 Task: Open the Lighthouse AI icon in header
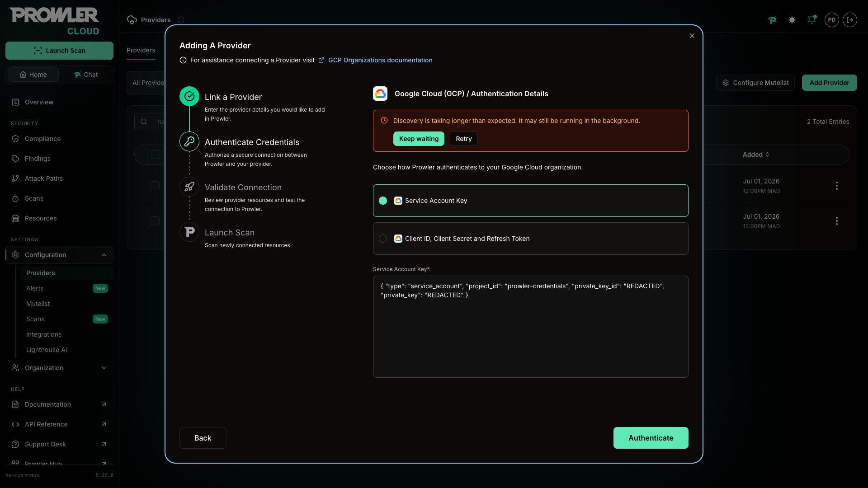(772, 20)
